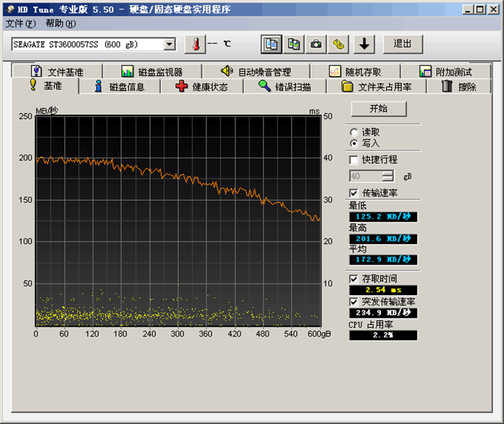The height and width of the screenshot is (424, 504).
Task: Click the benchmark graph area
Action: [178, 222]
